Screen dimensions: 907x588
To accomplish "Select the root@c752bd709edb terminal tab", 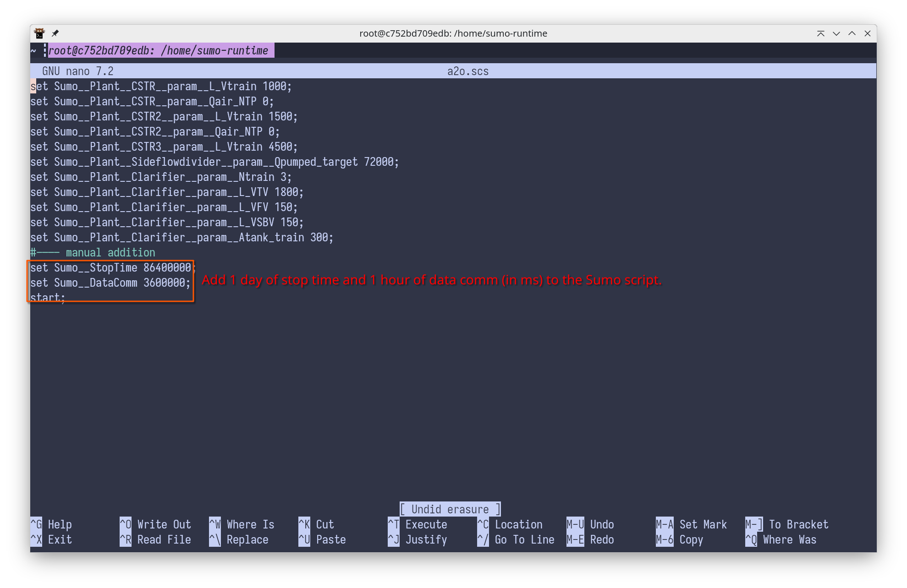I will [158, 50].
